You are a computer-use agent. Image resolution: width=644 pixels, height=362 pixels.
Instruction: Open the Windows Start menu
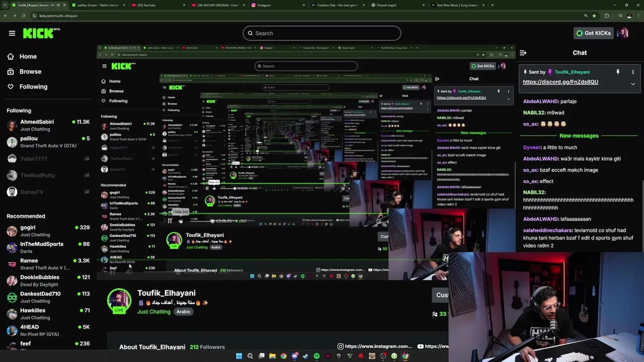pyautogui.click(x=239, y=356)
